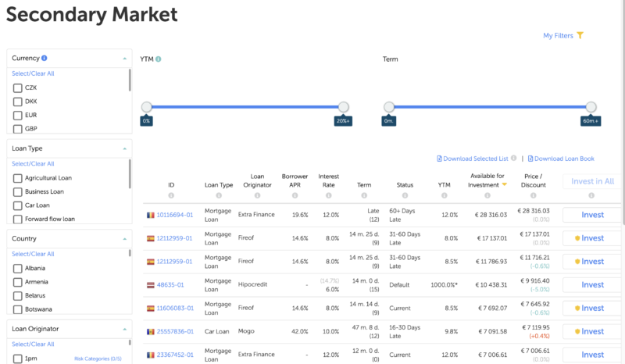Tick the CZK currency checkbox

(x=17, y=88)
